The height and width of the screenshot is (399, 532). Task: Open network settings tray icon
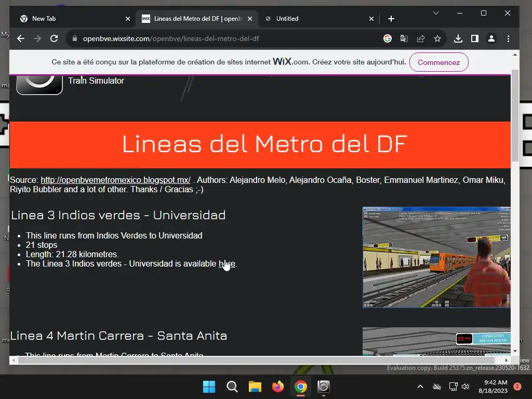click(453, 387)
